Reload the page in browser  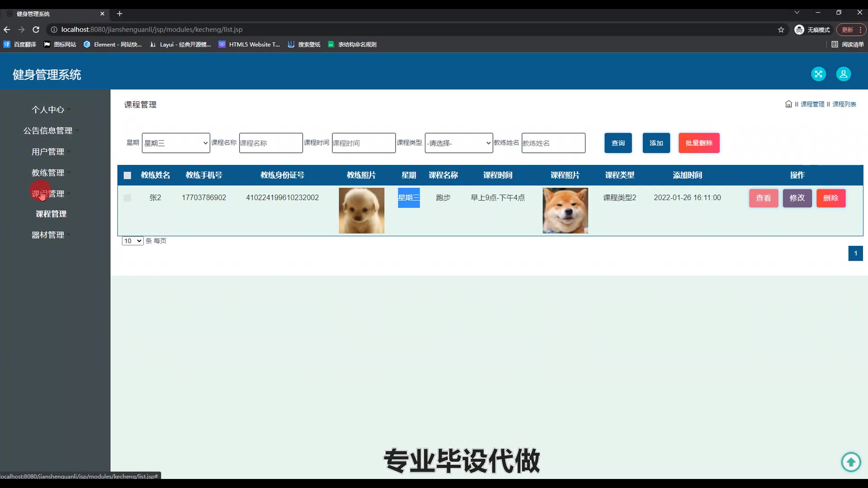36,30
